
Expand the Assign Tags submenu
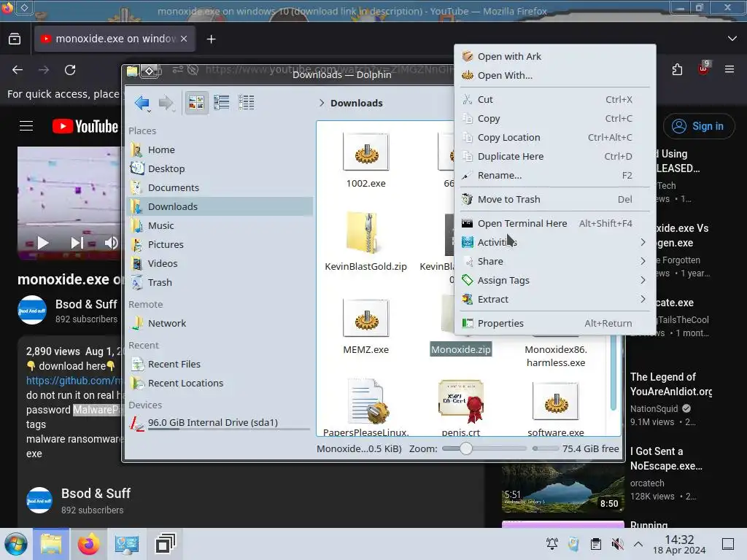pos(555,281)
